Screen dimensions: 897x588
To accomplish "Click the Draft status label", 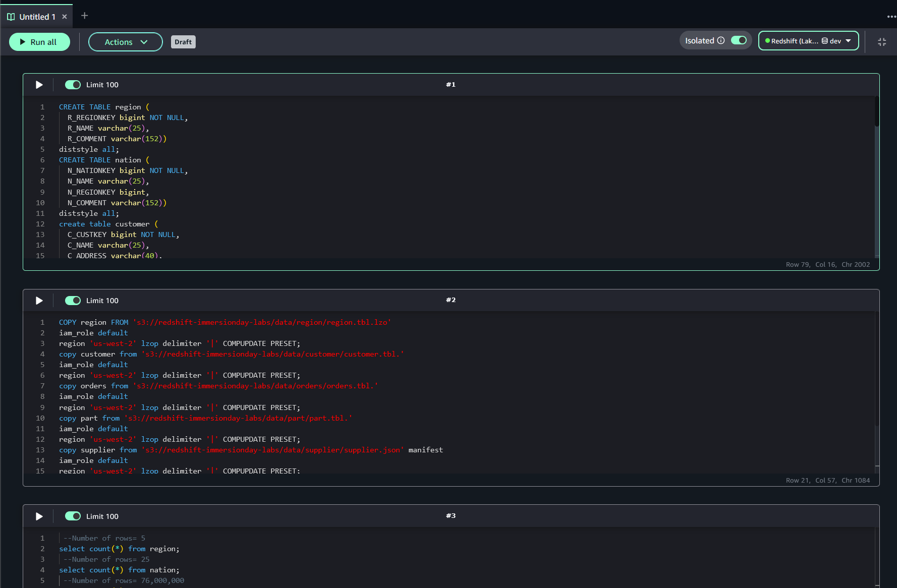I will (x=183, y=42).
